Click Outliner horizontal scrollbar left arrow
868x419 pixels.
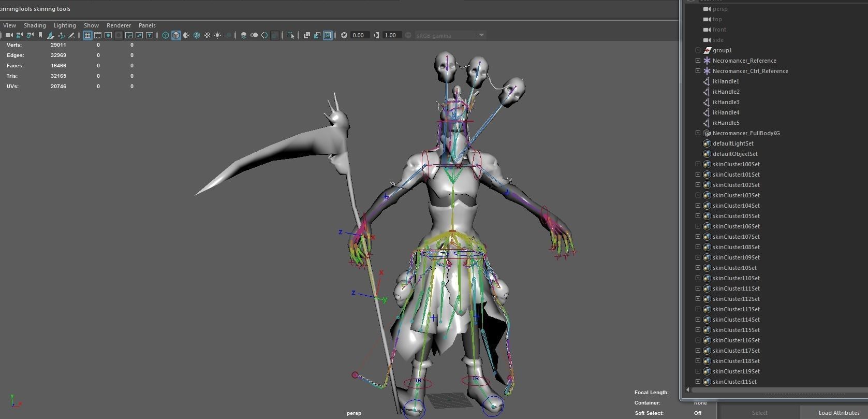687,389
